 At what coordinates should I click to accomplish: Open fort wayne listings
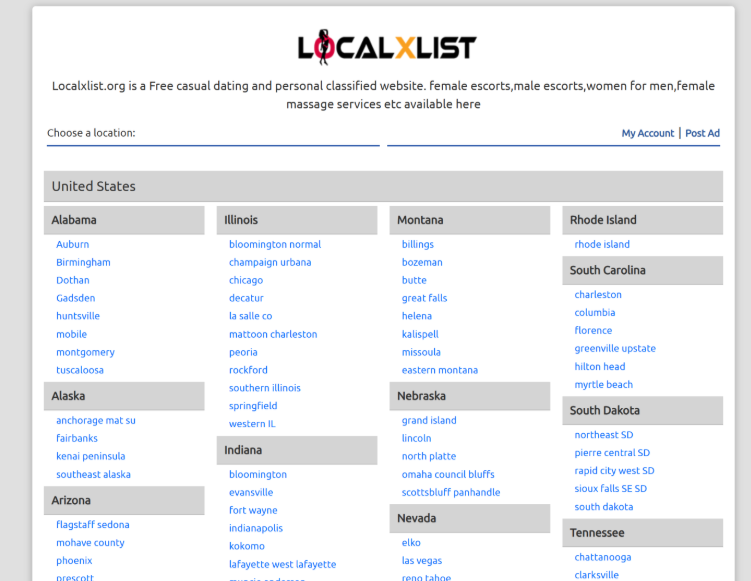tap(253, 511)
